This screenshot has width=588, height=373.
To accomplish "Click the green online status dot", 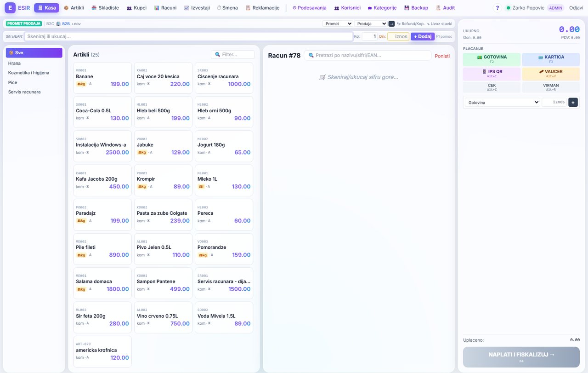I will click(x=509, y=8).
